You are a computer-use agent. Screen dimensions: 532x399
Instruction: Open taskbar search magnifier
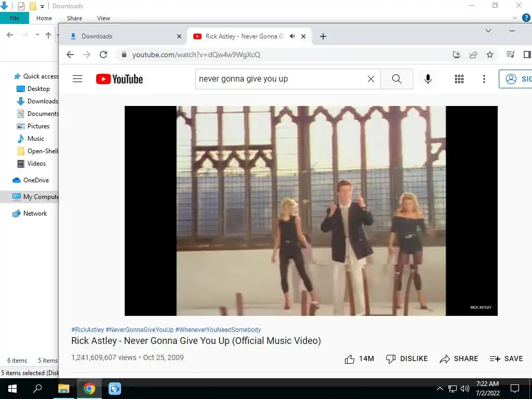click(x=37, y=389)
